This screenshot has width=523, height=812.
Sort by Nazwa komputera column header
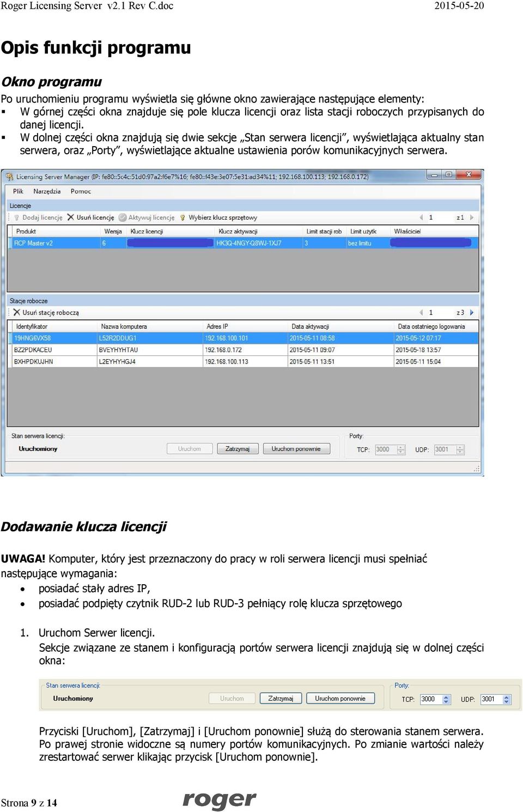[x=150, y=327]
